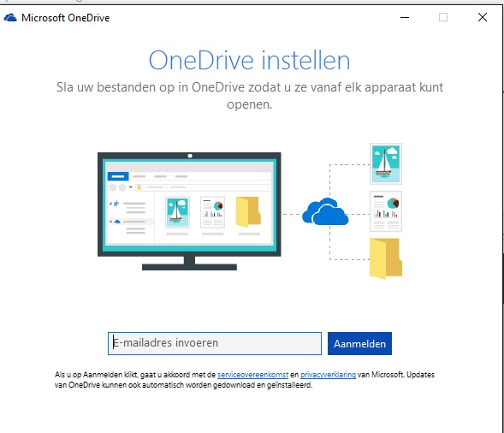Click the sailboat picture icon beside the cloud
This screenshot has height=433, width=504.
point(386,164)
